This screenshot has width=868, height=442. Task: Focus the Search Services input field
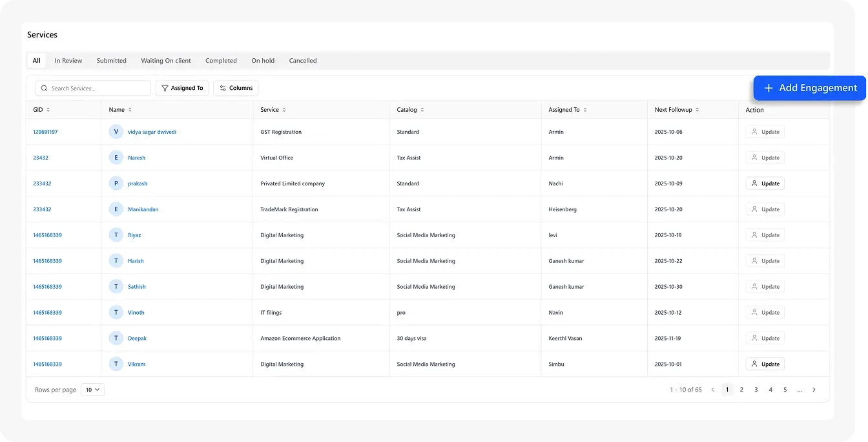(97, 88)
